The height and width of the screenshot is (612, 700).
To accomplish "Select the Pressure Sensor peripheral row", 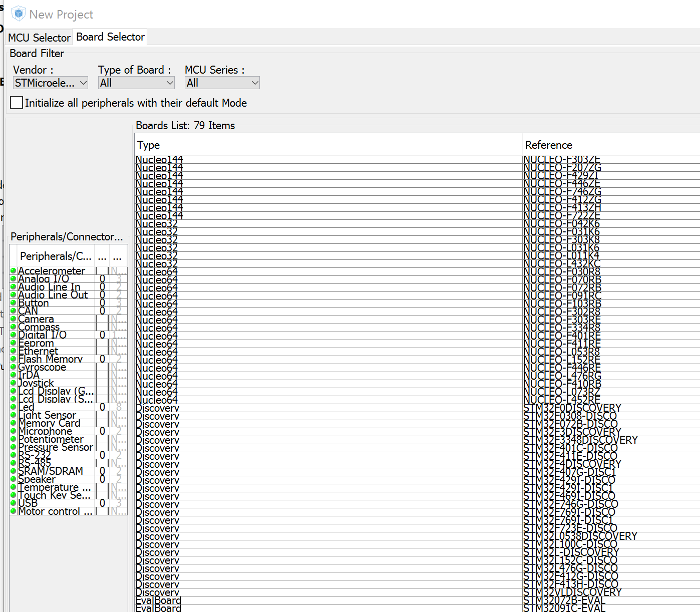I will pyautogui.click(x=69, y=447).
